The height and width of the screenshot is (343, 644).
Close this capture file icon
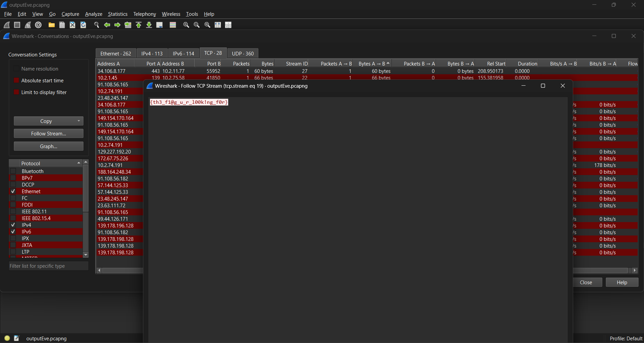click(72, 25)
